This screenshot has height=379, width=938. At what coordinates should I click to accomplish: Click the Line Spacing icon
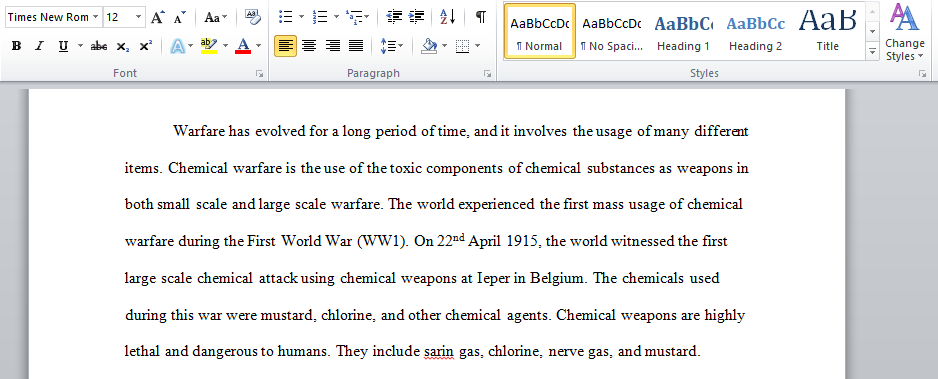[x=388, y=46]
